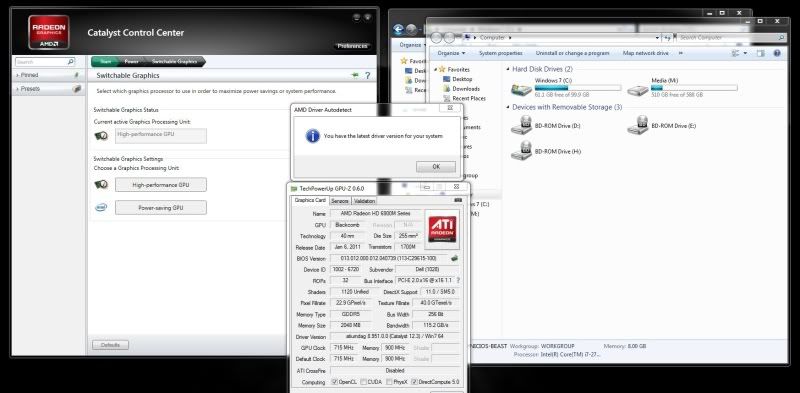Click the ATI Radeon logo in GPU-Z

coord(442,228)
